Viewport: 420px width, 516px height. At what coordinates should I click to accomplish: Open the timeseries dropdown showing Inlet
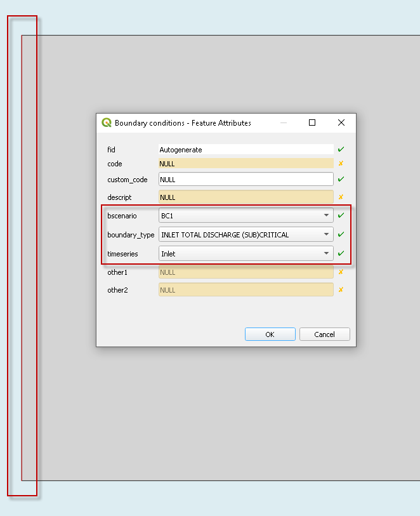point(246,253)
